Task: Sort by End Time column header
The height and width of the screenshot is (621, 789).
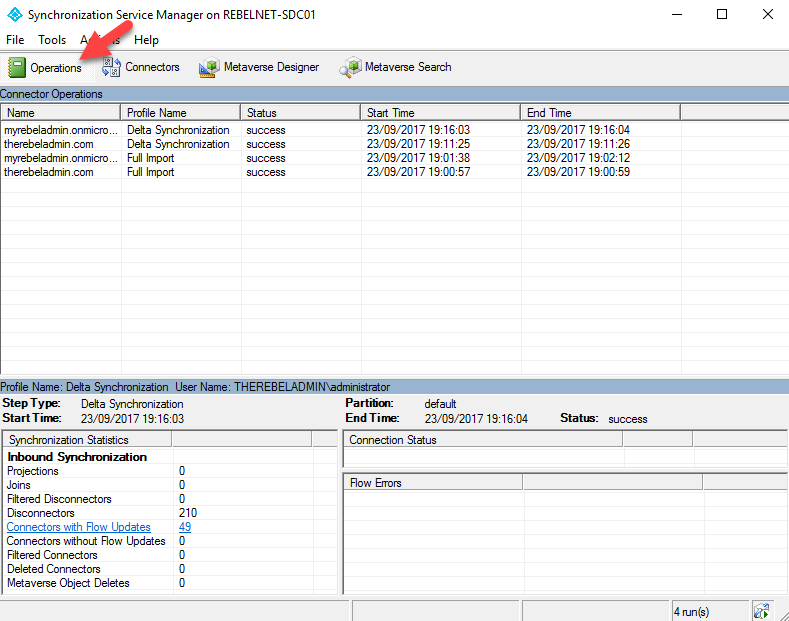Action: pyautogui.click(x=600, y=113)
